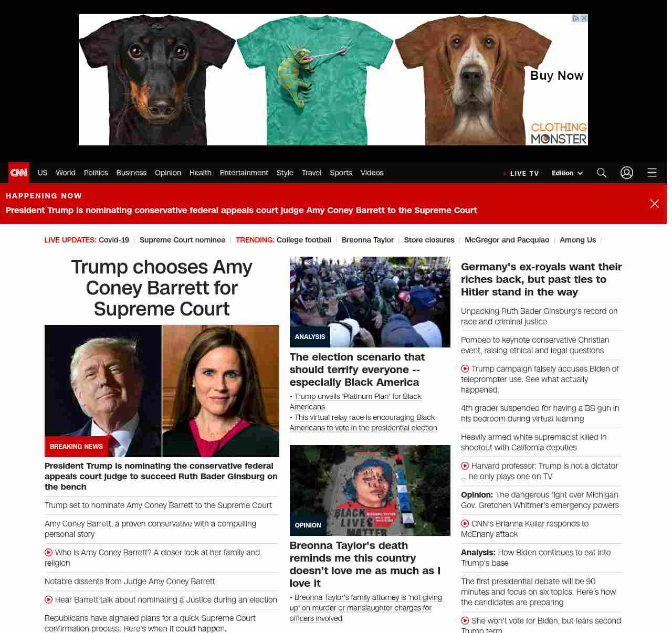Play video on Harvard professor story
The width and height of the screenshot is (672, 633).
tap(465, 466)
